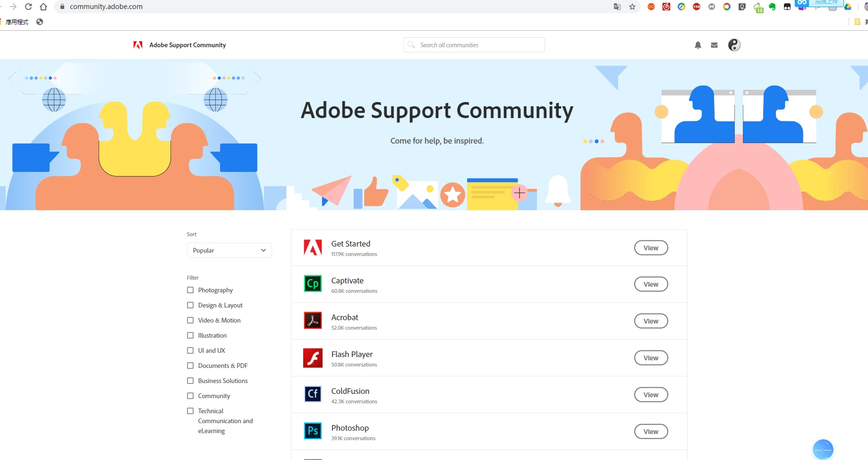Check the Photography filter
The width and height of the screenshot is (868, 460).
point(190,290)
